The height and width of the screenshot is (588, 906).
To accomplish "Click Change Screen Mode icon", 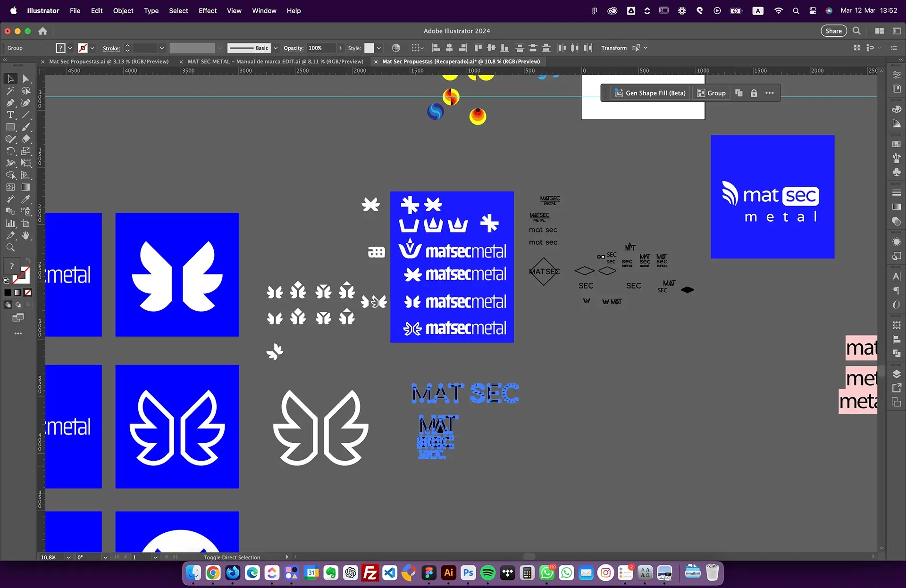I will click(18, 317).
